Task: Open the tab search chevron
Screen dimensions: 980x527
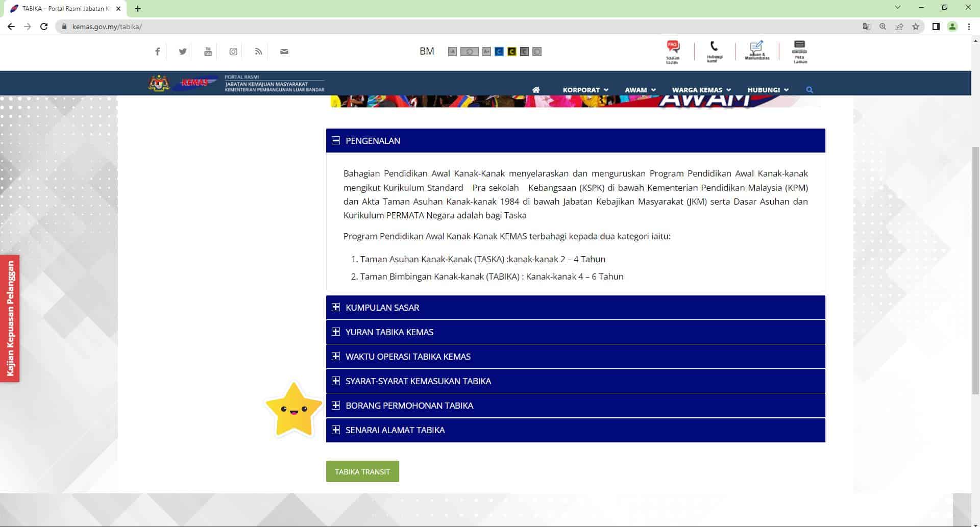Action: [x=898, y=8]
